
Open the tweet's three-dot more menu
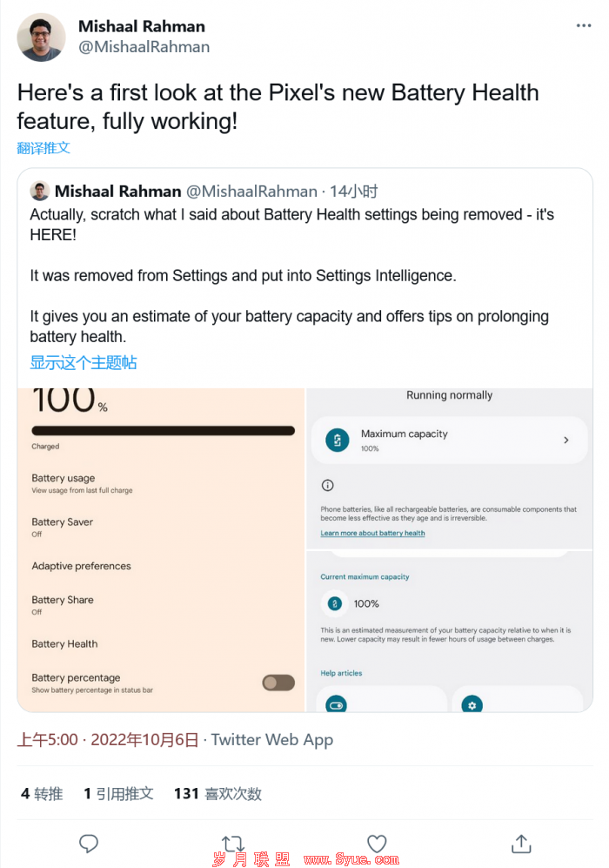pos(583,25)
